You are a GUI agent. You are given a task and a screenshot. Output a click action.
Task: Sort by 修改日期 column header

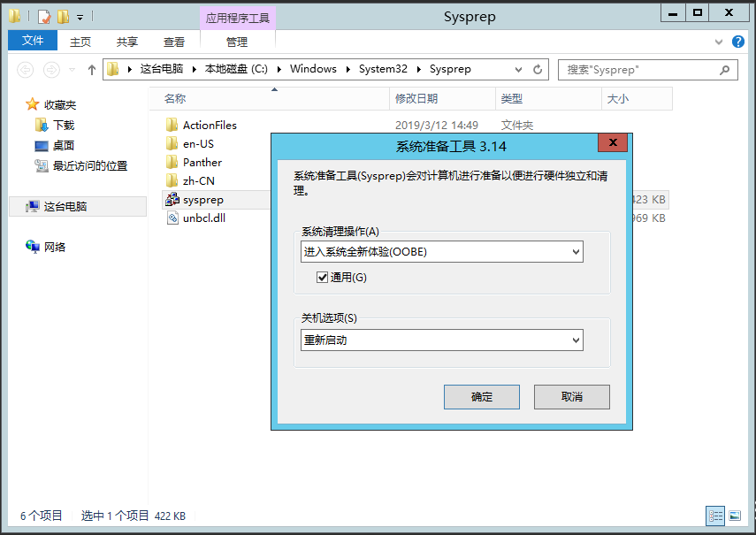[442, 99]
